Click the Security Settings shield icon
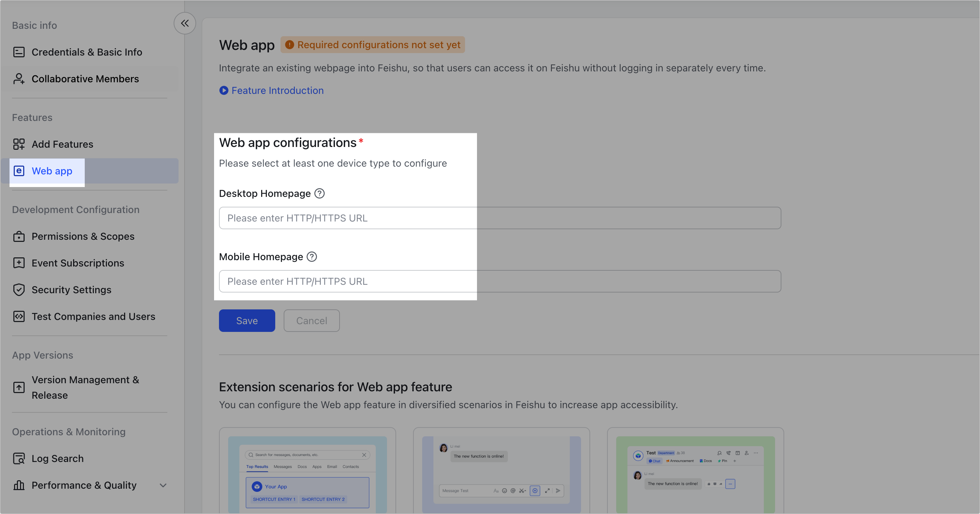980x514 pixels. (x=19, y=290)
